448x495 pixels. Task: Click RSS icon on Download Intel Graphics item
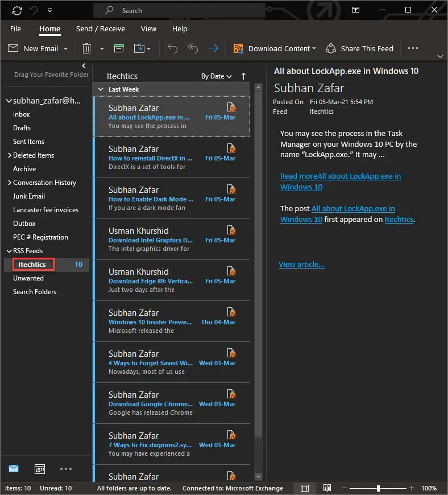pyautogui.click(x=231, y=230)
